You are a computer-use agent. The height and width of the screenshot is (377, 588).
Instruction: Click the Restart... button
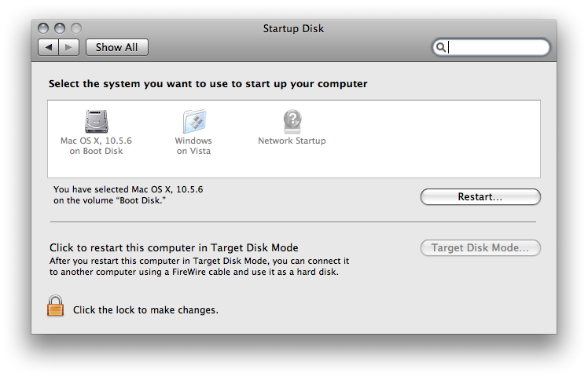[480, 197]
